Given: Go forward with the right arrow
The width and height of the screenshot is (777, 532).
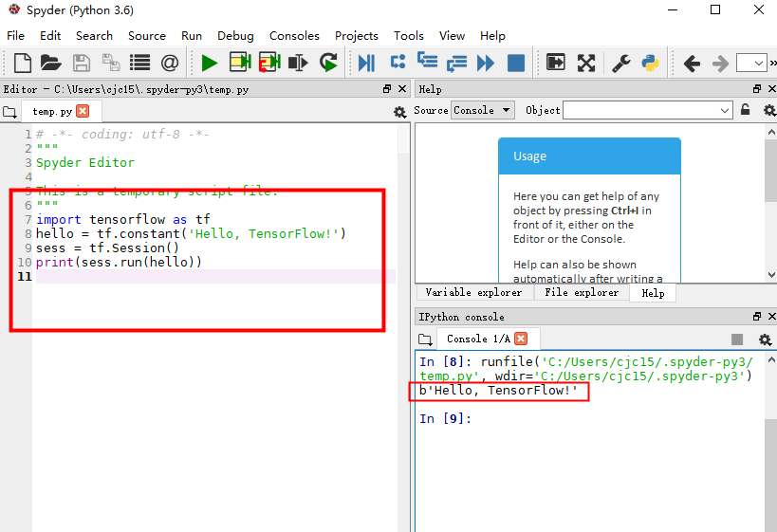Looking at the screenshot, I should [720, 64].
